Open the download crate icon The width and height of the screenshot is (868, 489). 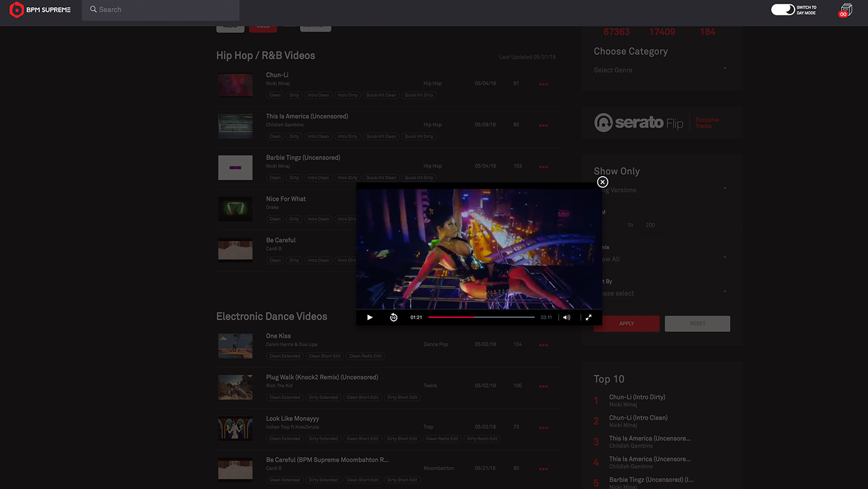point(845,10)
